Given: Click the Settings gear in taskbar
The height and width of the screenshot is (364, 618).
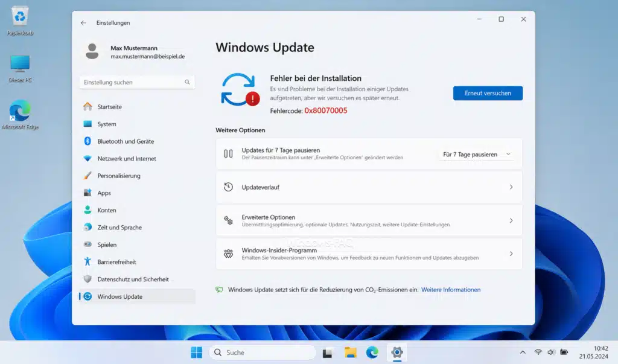Looking at the screenshot, I should tap(397, 352).
